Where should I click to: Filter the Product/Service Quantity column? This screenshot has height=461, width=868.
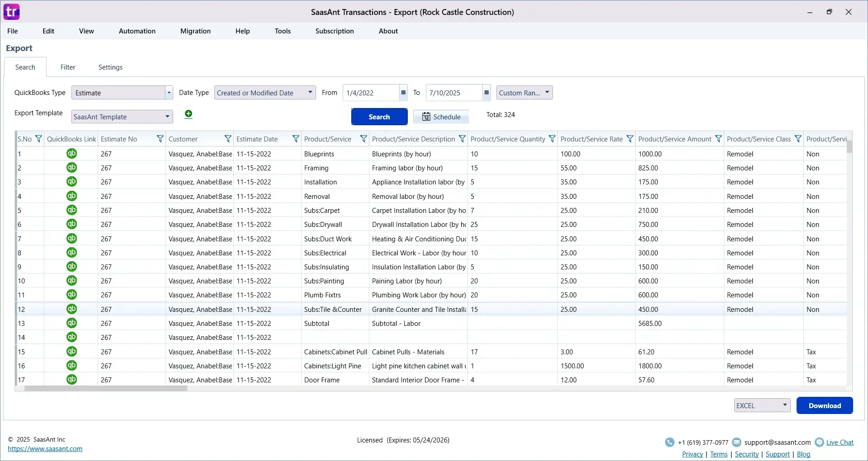(x=552, y=139)
